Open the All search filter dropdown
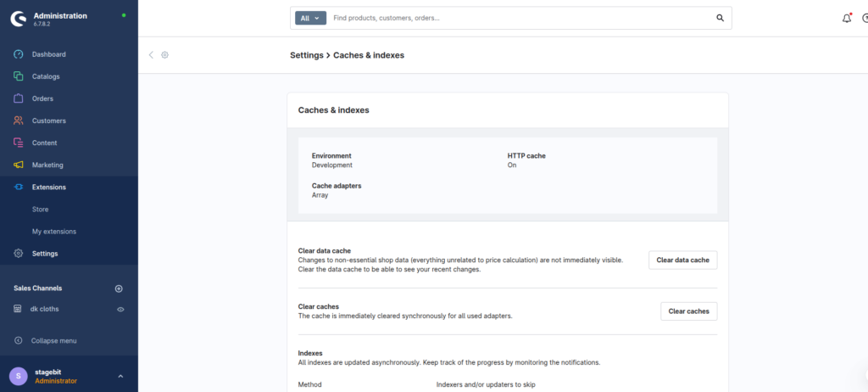Screen dimensions: 868x392 tap(310, 19)
